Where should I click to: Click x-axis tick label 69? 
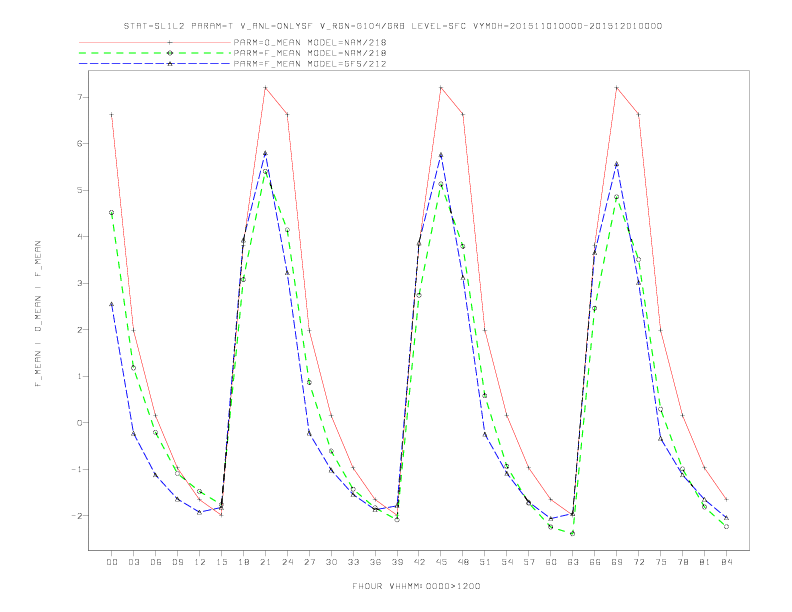(x=617, y=562)
